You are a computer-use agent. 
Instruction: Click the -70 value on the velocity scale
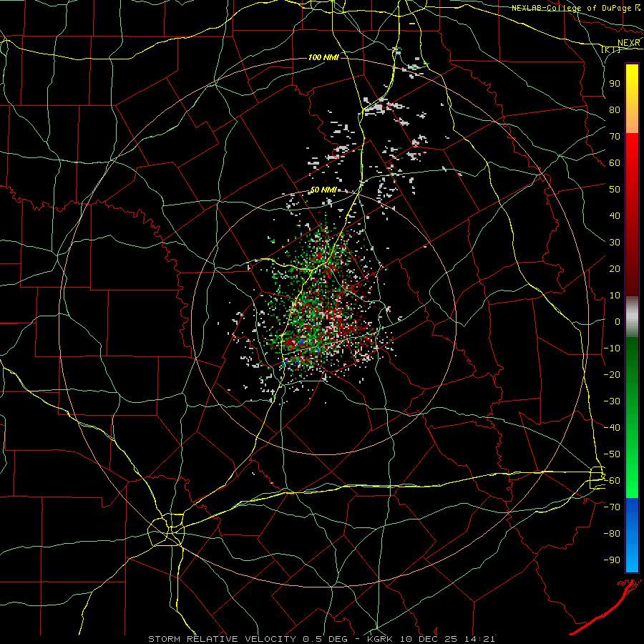[x=612, y=507]
